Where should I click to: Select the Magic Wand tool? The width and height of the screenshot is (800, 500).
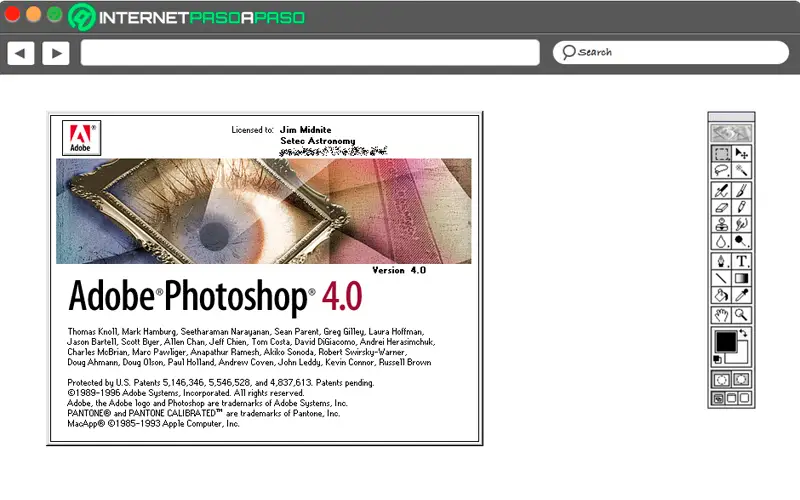[x=741, y=170]
